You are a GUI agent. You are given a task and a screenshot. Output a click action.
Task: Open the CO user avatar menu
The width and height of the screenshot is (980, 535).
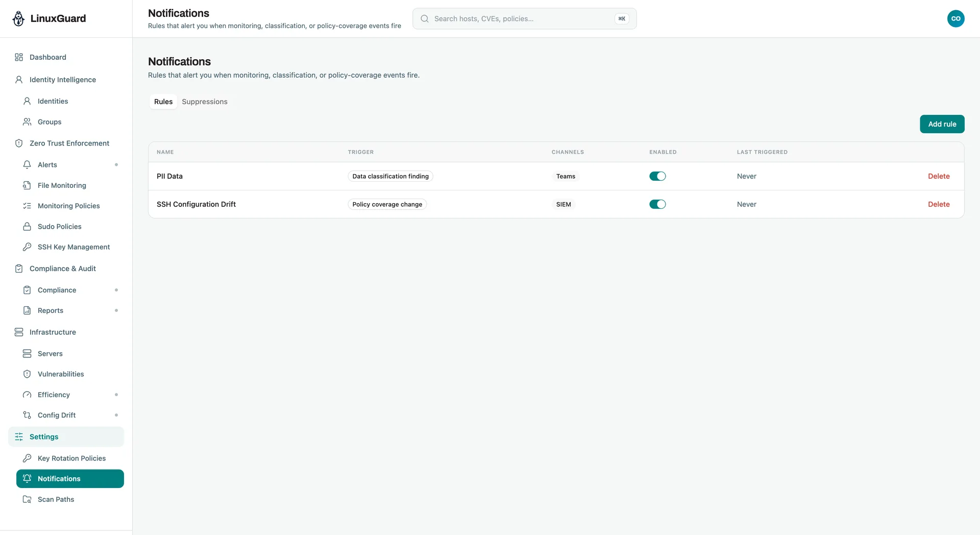point(956,18)
